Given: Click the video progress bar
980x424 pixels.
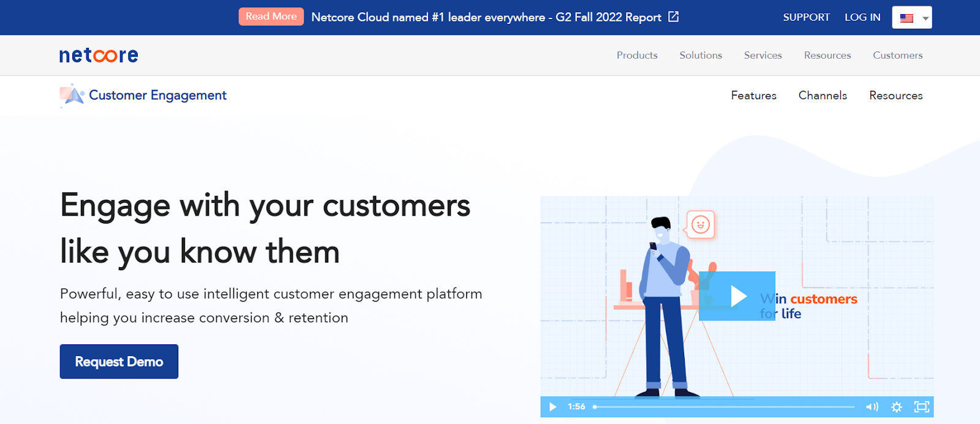Looking at the screenshot, I should click(723, 407).
